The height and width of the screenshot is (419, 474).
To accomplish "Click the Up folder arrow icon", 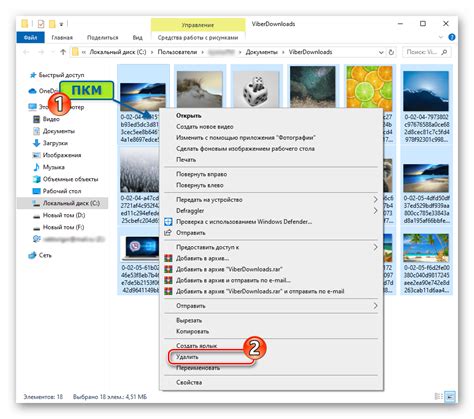I will [x=63, y=52].
